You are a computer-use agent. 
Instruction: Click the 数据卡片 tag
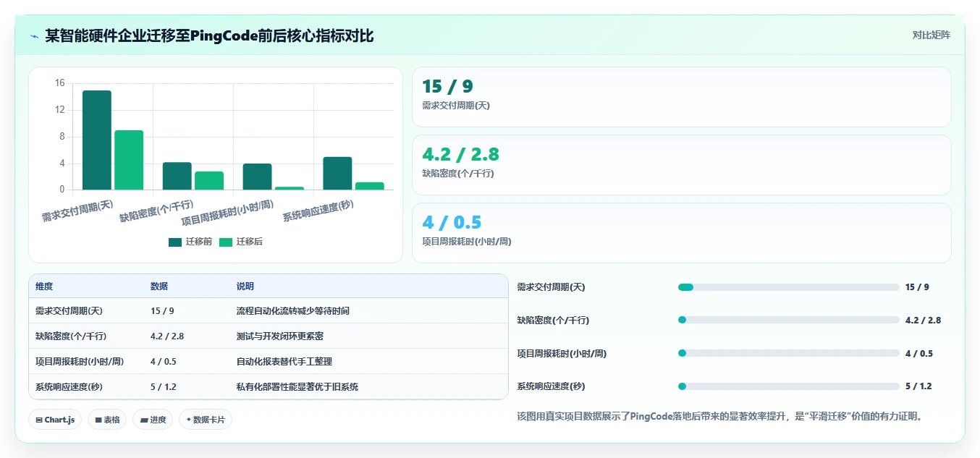pyautogui.click(x=206, y=420)
